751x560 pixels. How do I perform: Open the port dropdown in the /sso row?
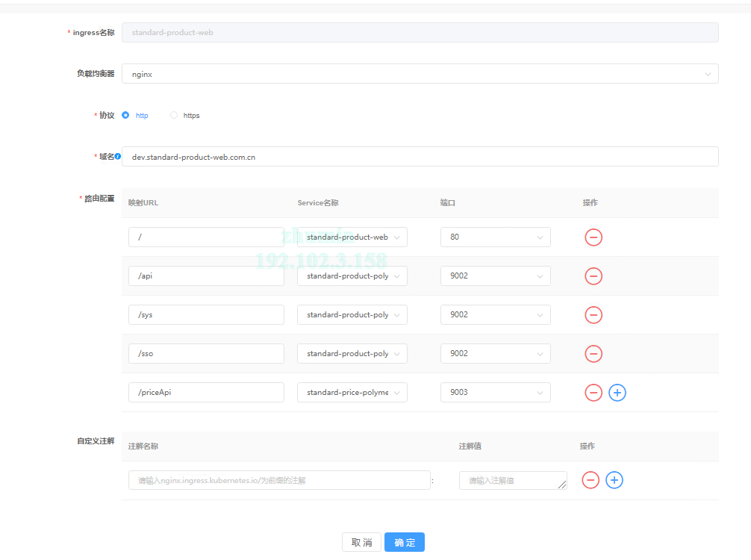[495, 353]
